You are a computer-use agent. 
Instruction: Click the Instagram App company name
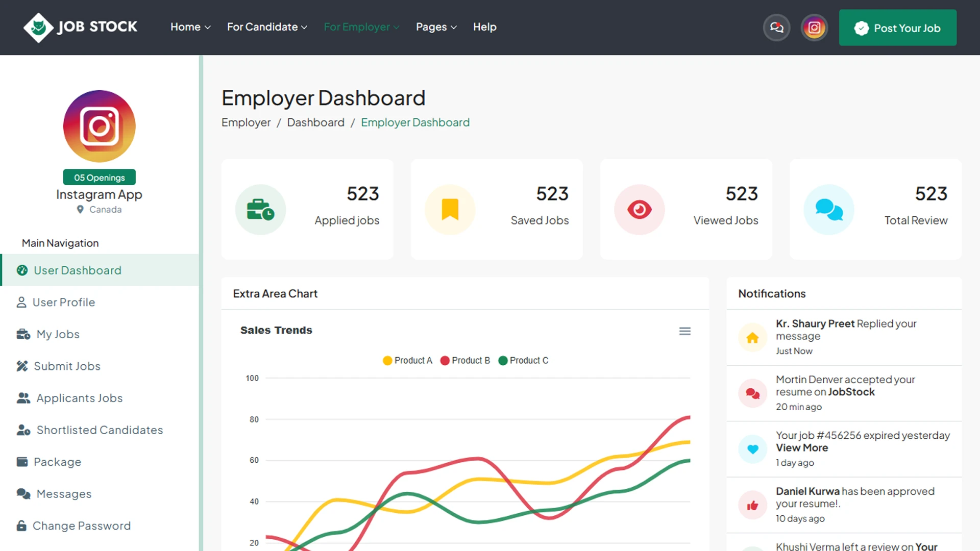coord(99,194)
